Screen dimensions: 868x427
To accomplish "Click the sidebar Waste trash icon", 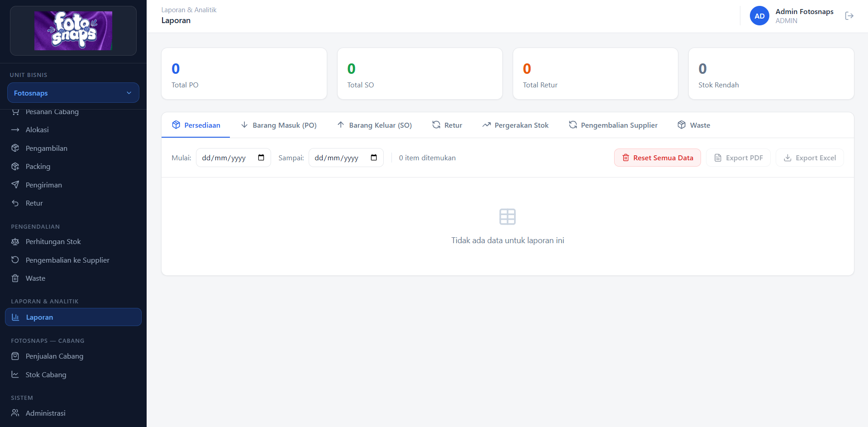I will coord(15,278).
